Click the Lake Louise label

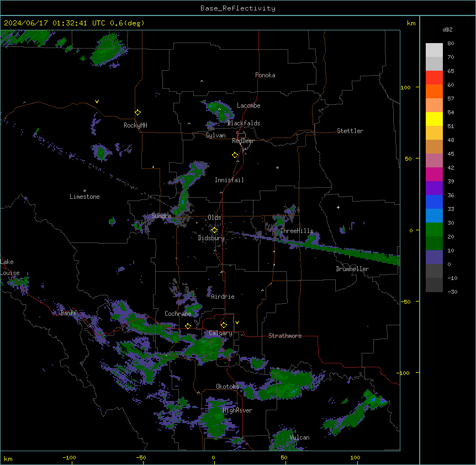coord(10,267)
